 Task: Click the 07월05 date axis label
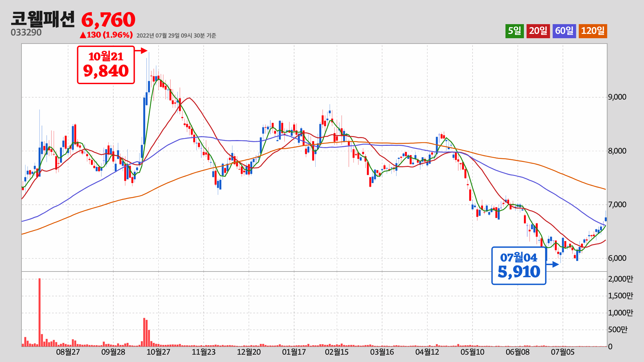563,352
